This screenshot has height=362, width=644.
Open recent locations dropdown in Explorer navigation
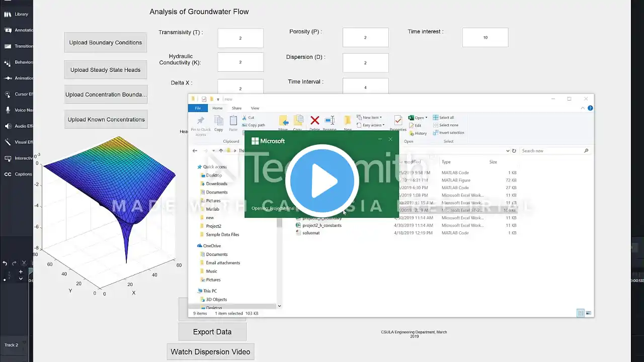pos(213,151)
